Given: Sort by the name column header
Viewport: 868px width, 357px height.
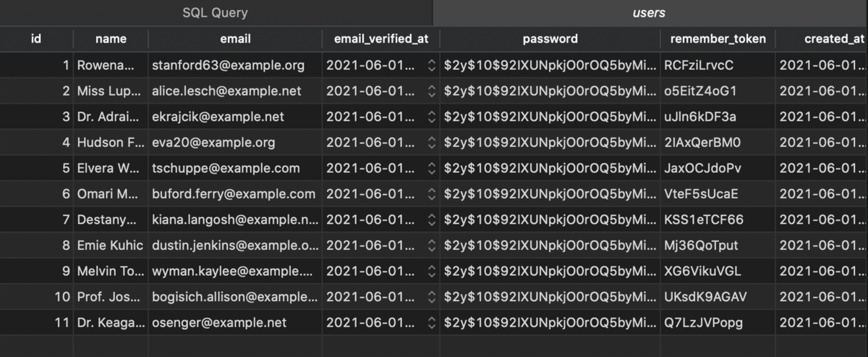Looking at the screenshot, I should [111, 39].
